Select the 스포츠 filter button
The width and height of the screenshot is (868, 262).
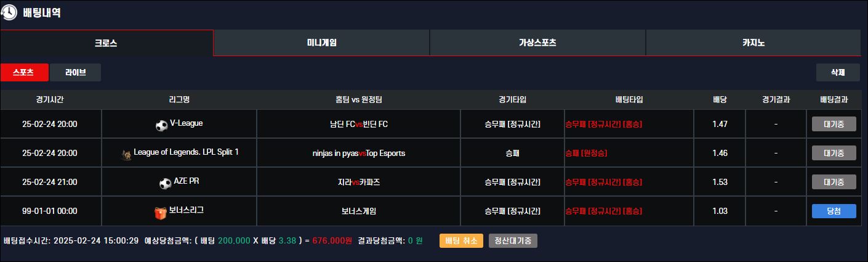click(24, 73)
